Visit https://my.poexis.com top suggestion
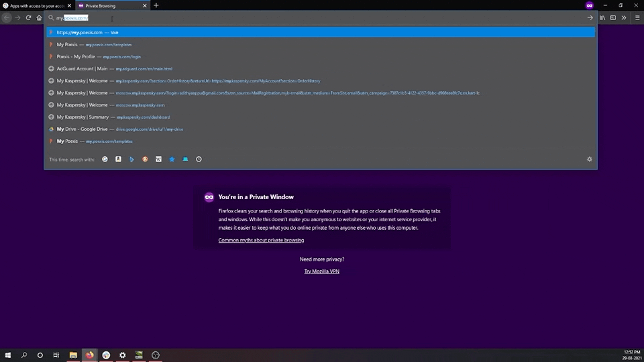 321,32
